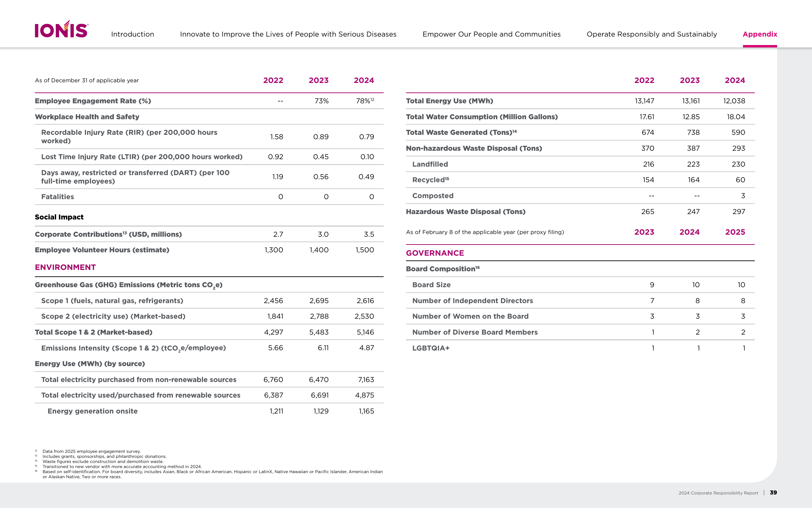The height and width of the screenshot is (508, 812).
Task: Open Empower Our People and Communities tab
Action: 492,34
